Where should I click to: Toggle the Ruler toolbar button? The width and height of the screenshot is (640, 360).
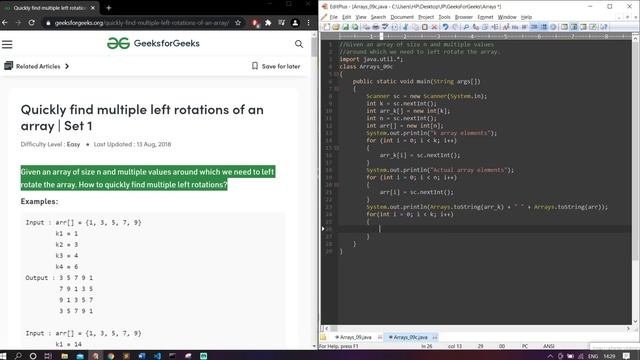(x=534, y=27)
